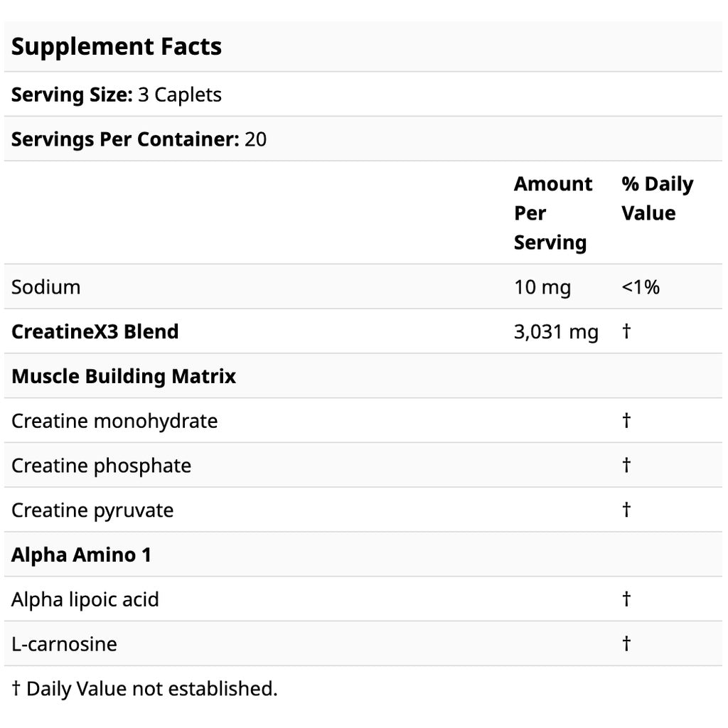Click the Supplement Facts heading

click(117, 47)
